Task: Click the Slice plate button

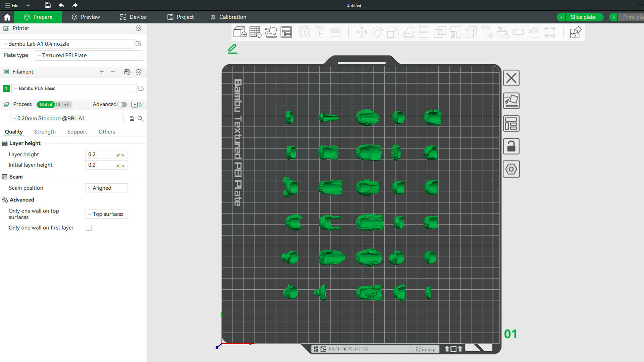Action: point(583,17)
